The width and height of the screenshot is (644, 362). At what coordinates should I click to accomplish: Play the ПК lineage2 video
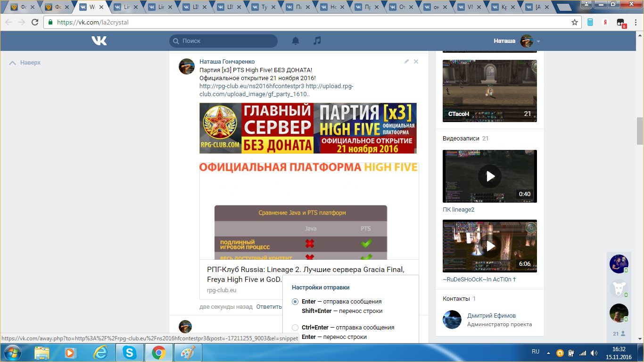(x=490, y=176)
